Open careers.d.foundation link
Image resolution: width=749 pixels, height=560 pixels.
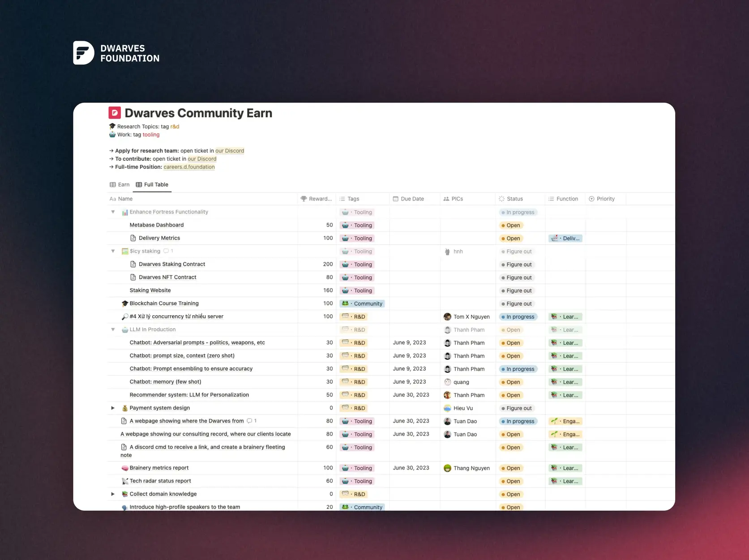[x=189, y=167]
